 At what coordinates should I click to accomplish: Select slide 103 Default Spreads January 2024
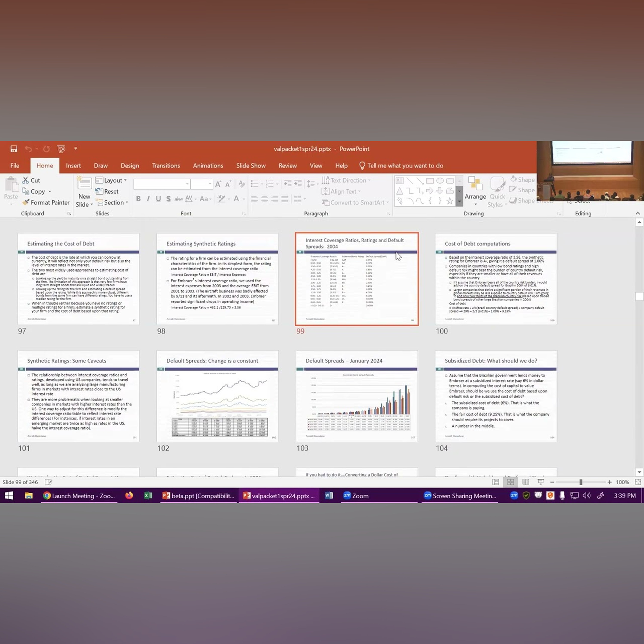coord(357,396)
